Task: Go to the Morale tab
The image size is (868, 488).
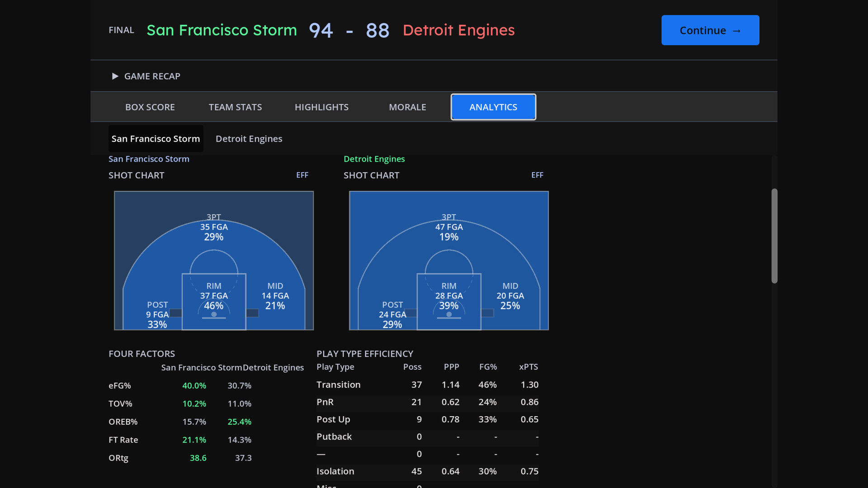Action: tap(407, 107)
